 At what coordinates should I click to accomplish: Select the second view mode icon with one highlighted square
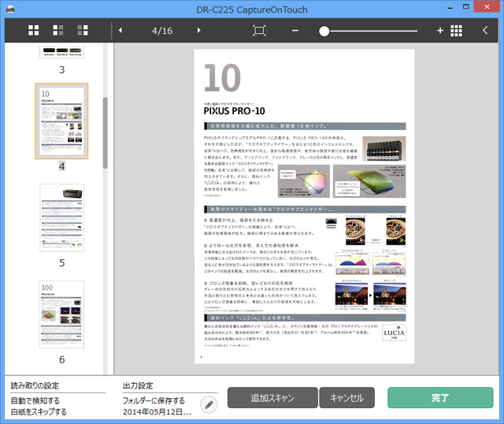click(x=58, y=30)
